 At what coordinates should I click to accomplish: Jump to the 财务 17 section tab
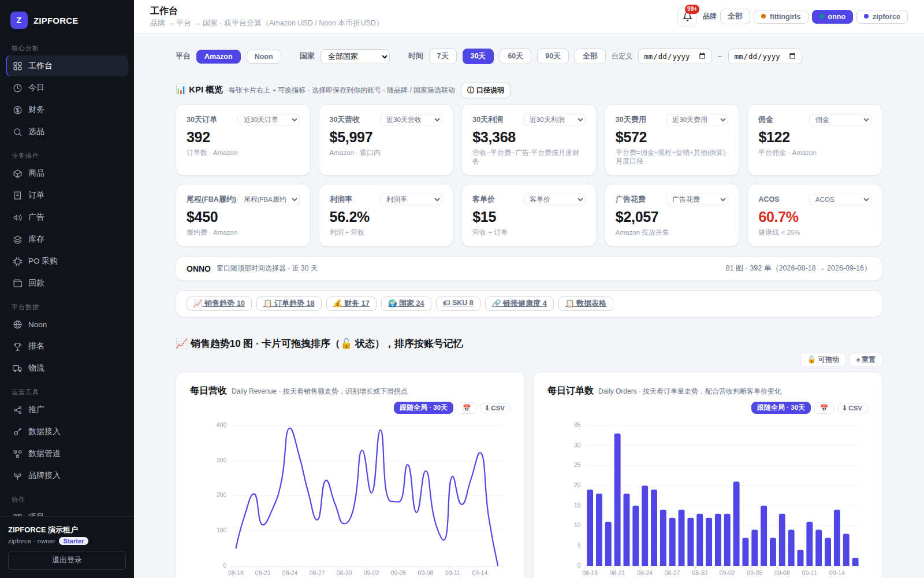point(352,303)
